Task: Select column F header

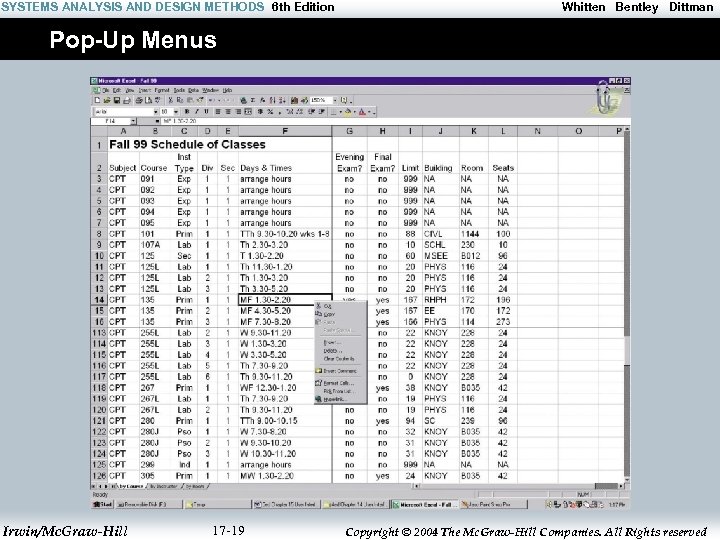Action: tap(285, 131)
